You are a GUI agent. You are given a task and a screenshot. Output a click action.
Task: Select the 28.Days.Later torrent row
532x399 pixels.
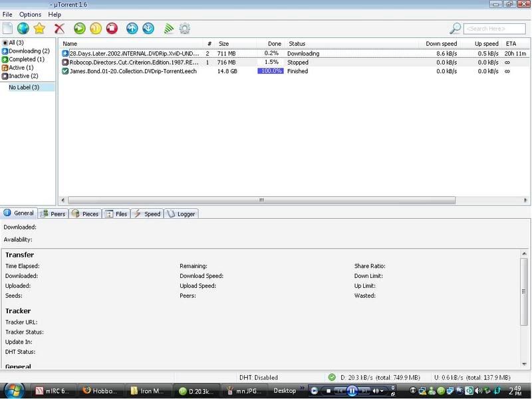pyautogui.click(x=133, y=53)
